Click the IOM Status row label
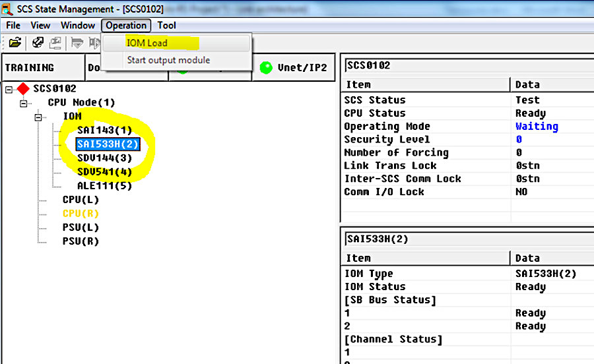Screen dimensions: 594x364 click(375, 287)
